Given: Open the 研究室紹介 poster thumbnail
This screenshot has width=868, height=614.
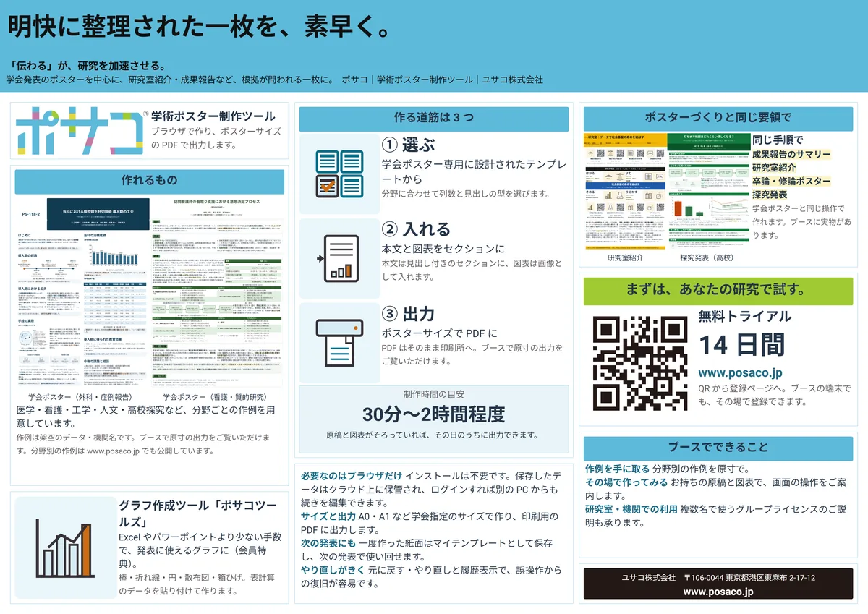Looking at the screenshot, I should [x=625, y=190].
